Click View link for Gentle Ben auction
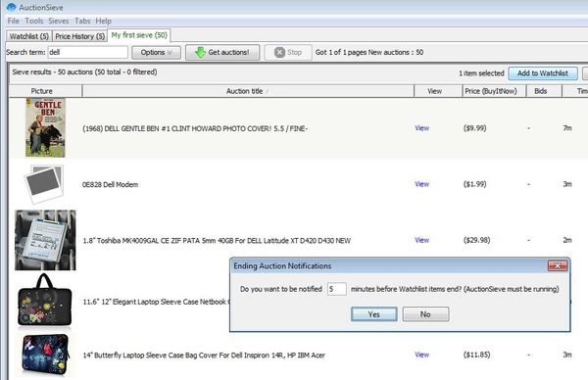This screenshot has width=588, height=380. [421, 128]
